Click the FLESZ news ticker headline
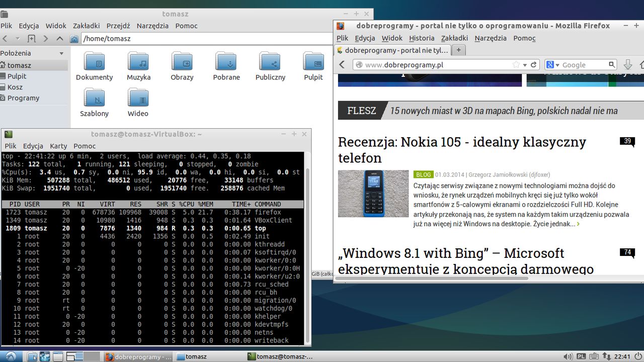The height and width of the screenshot is (362, 644). click(504, 111)
